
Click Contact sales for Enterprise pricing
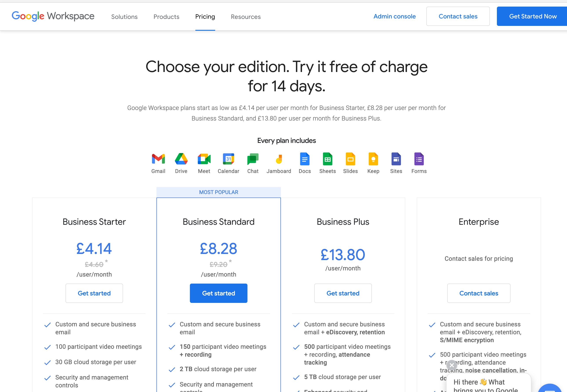(479, 293)
